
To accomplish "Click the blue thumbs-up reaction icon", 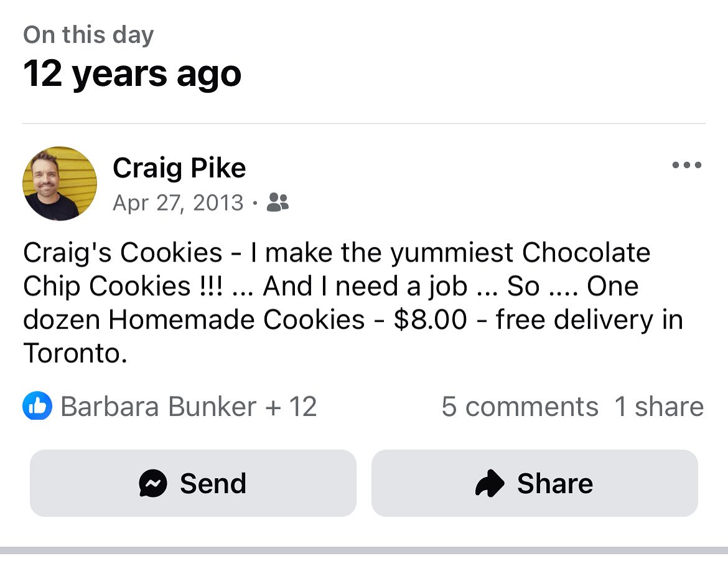I will point(37,407).
